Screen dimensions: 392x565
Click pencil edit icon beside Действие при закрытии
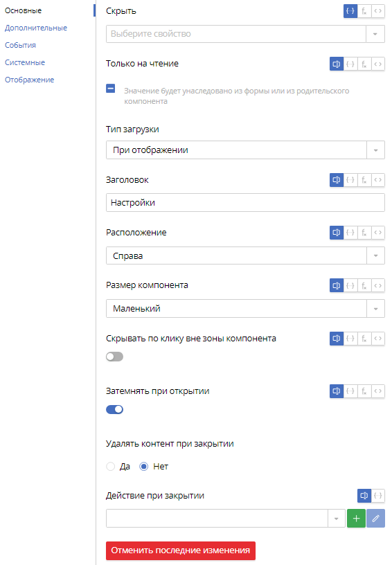(x=376, y=518)
